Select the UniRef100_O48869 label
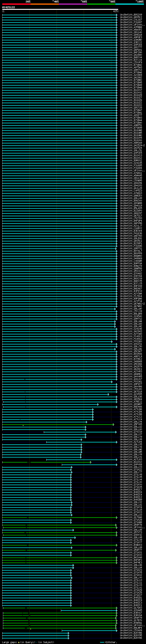Image resolution: width=146 pixels, height=644 pixels. pos(131,259)
